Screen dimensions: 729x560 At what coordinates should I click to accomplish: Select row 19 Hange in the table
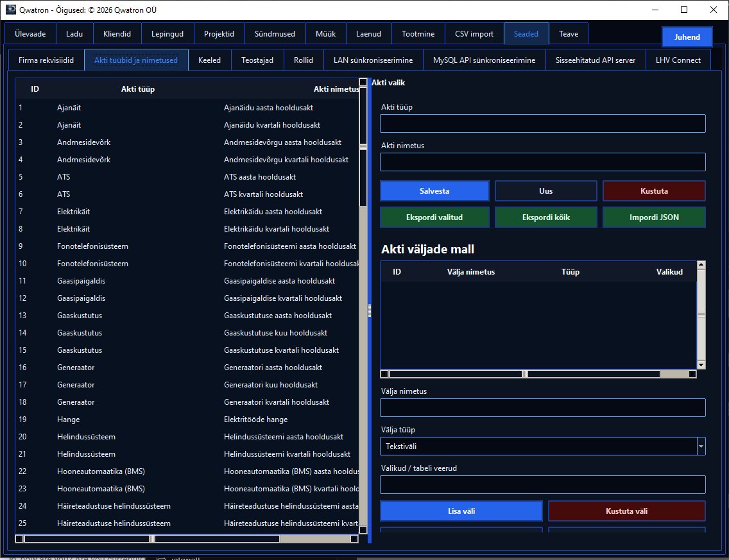click(187, 419)
